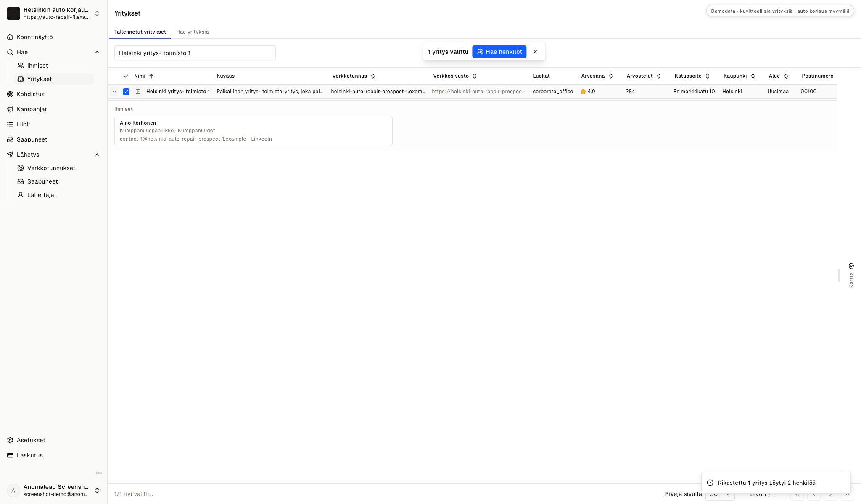Screen dimensions: 861x504
Task: Collapse the Helsinki yritys- toimisto 1 row
Action: point(114,92)
